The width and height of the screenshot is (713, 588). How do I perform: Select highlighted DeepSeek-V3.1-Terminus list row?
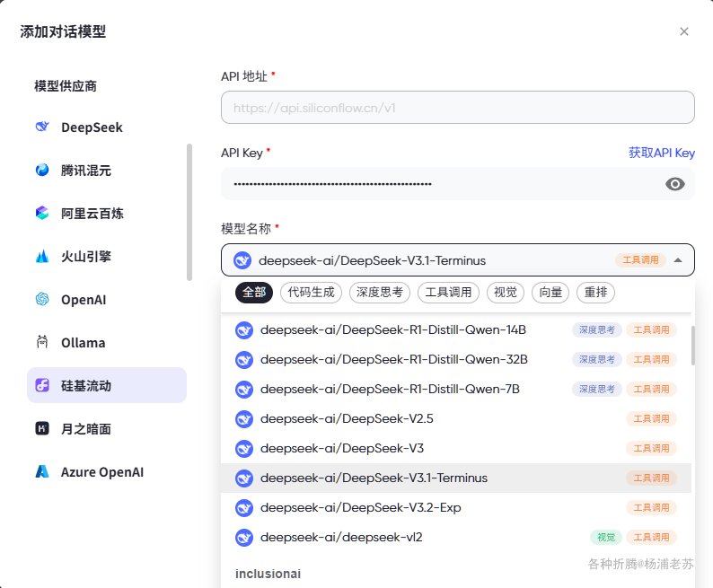(455, 478)
